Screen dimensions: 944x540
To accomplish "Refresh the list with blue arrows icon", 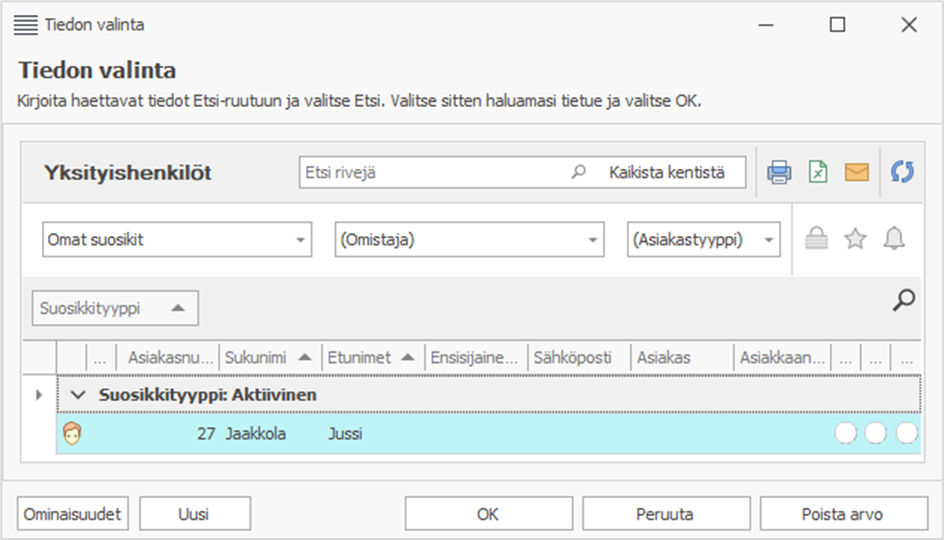I will coord(902,172).
